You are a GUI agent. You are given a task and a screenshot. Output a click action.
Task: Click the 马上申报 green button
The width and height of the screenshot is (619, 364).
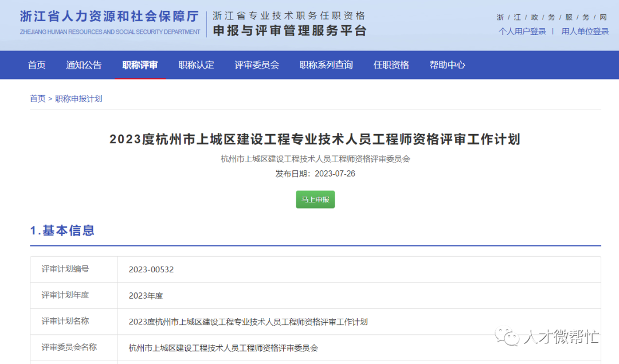(315, 199)
